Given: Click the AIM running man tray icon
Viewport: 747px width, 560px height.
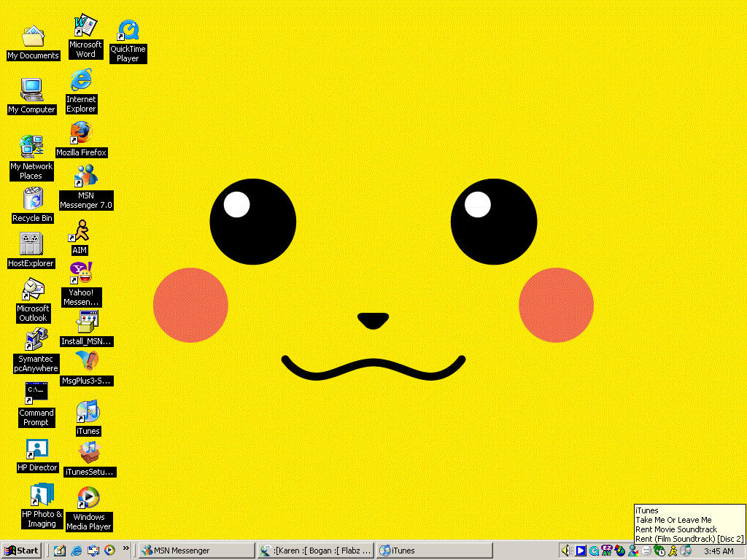Looking at the screenshot, I should (x=672, y=551).
